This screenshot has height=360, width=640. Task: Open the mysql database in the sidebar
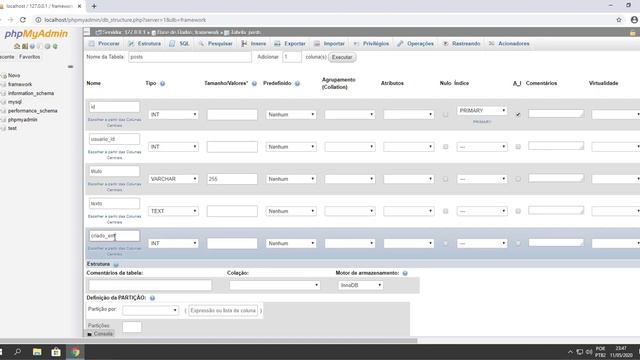pos(15,102)
